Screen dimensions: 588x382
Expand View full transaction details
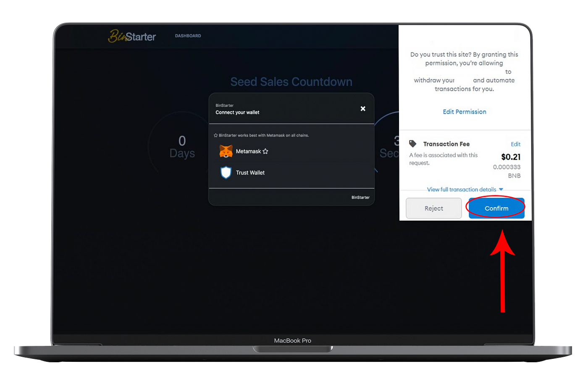[465, 190]
